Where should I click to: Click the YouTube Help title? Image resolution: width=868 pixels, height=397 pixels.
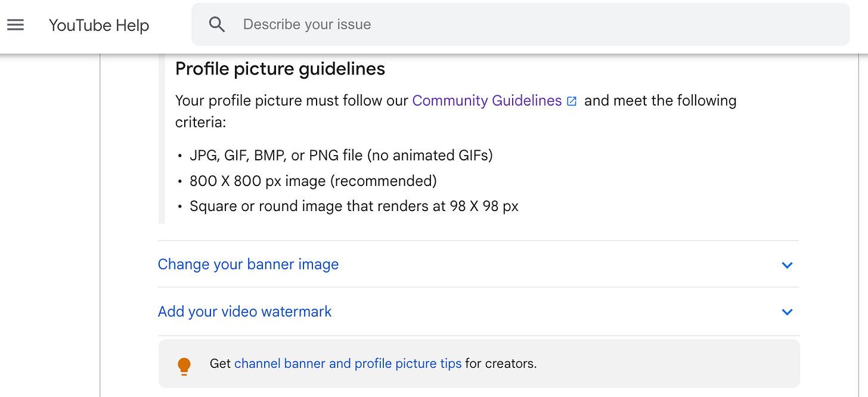[99, 26]
